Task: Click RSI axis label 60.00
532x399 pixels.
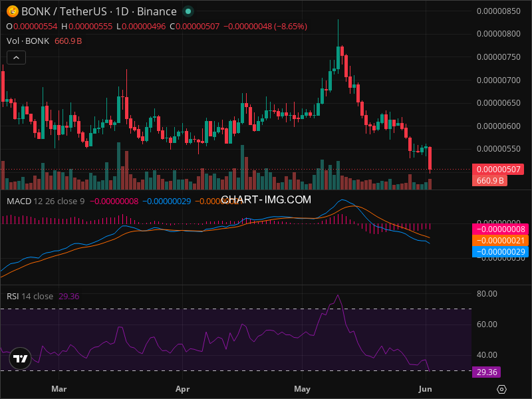Action: pyautogui.click(x=487, y=325)
